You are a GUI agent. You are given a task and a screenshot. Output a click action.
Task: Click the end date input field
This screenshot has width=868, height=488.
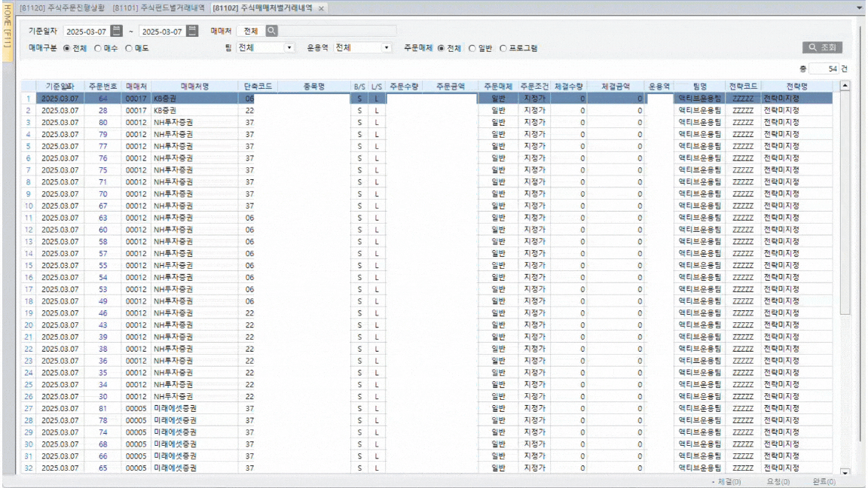point(163,32)
